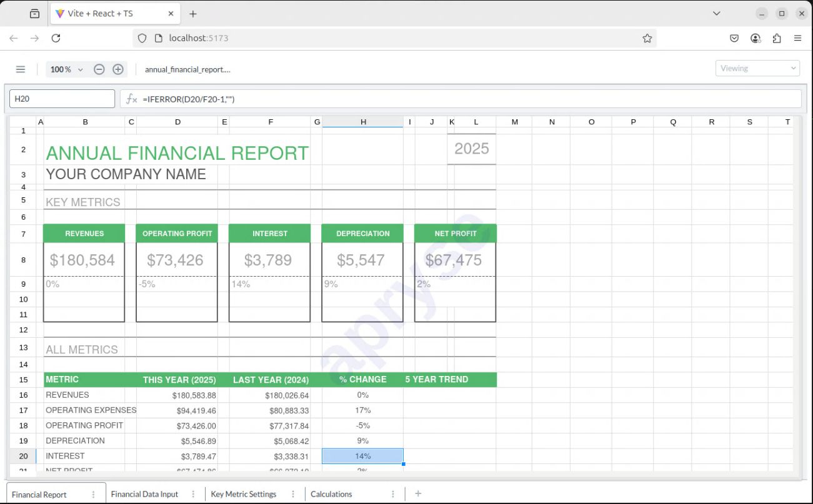Open the hamburger menu in the viewer toolbar
This screenshot has width=813, height=504.
pyautogui.click(x=21, y=69)
